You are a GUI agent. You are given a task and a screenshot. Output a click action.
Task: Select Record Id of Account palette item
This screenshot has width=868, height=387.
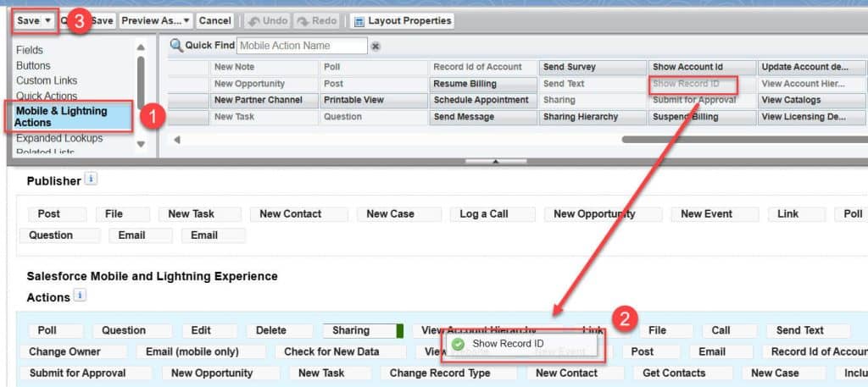click(x=482, y=67)
